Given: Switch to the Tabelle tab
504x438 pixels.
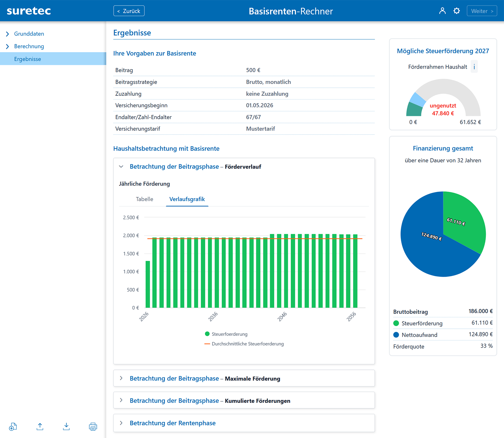Looking at the screenshot, I should point(144,199).
